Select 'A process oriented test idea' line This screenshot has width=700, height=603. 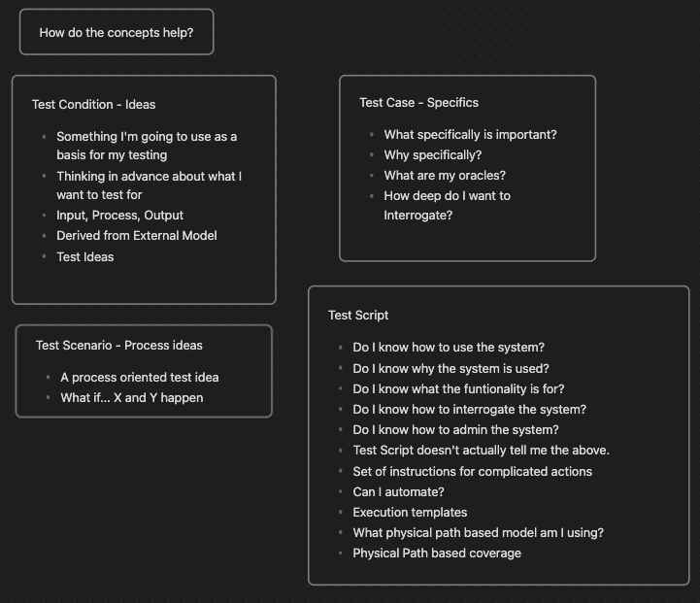(x=140, y=378)
